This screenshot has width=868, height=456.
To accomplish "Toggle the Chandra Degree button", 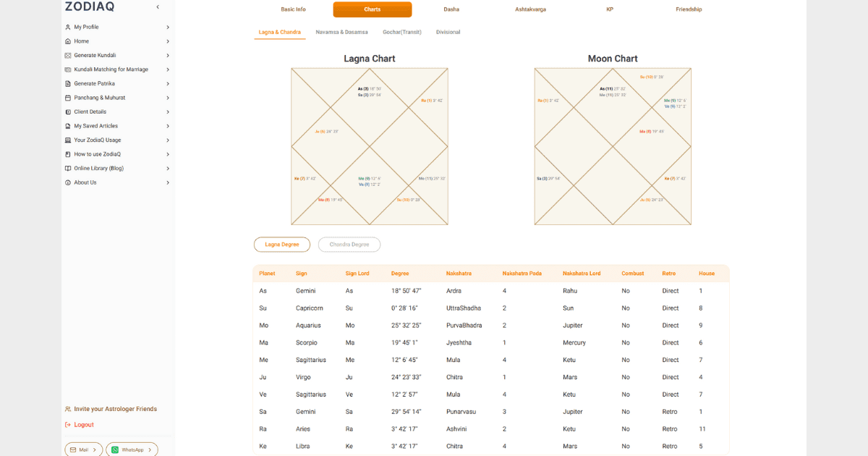I will pos(349,245).
